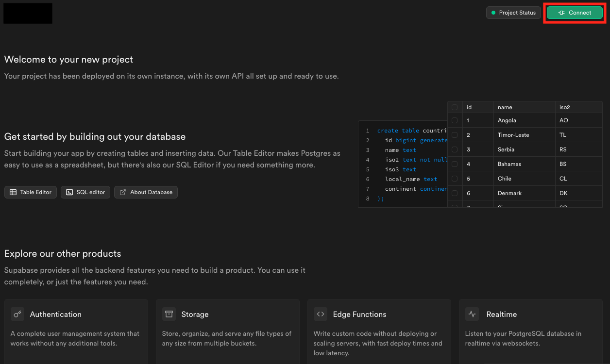The image size is (610, 364).
Task: Select the Chile name cell
Action: click(525, 179)
